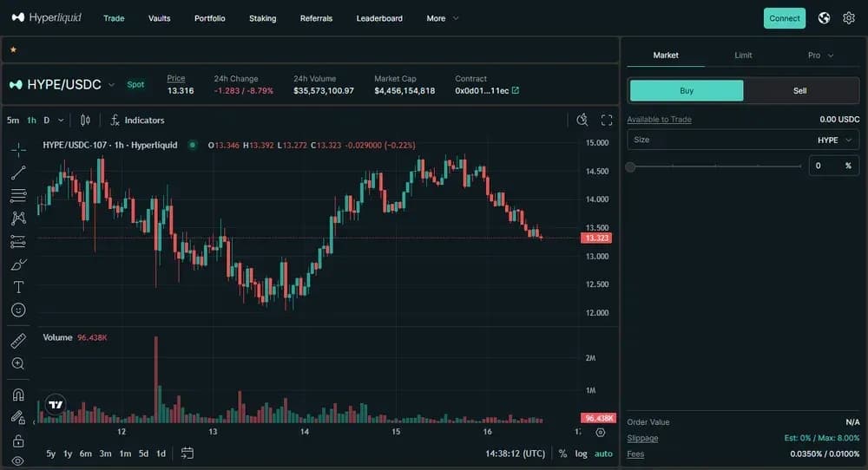Toggle log scale on price axis
Screen dimensions: 868x470
tap(581, 454)
